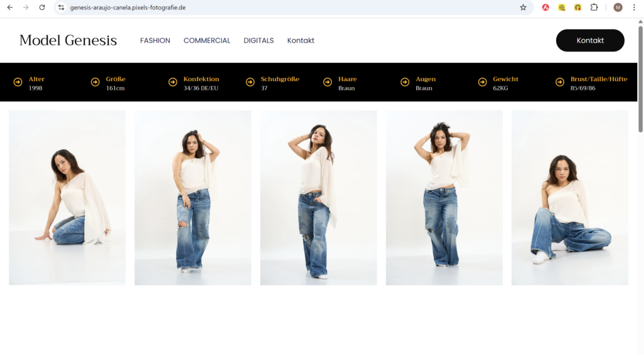This screenshot has width=644, height=355.
Task: Click the Kontakt navigation link
Action: 301,41
